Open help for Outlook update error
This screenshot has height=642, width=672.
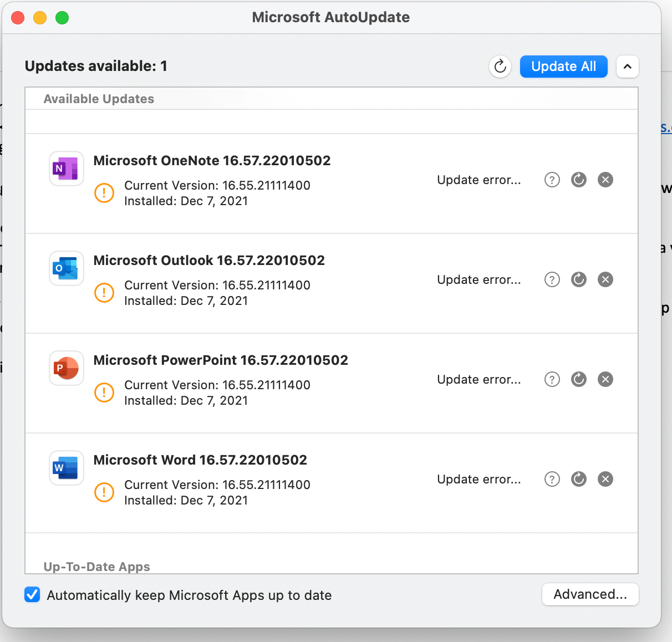pos(552,279)
